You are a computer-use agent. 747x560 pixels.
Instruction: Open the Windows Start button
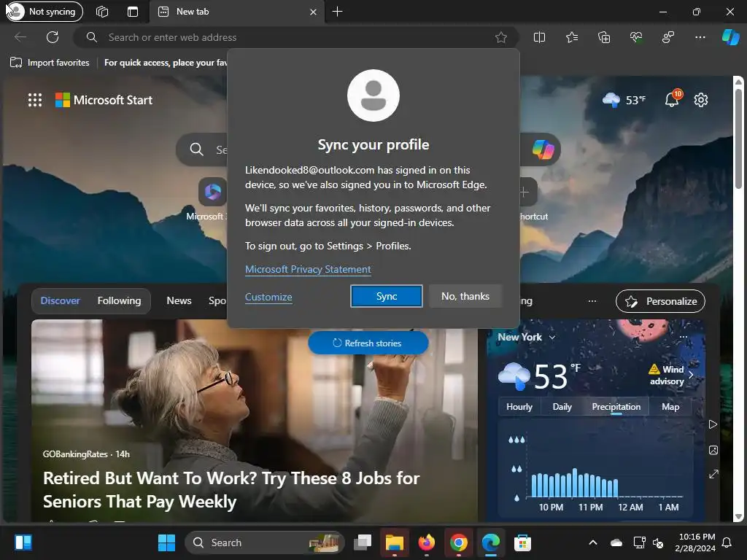click(166, 542)
